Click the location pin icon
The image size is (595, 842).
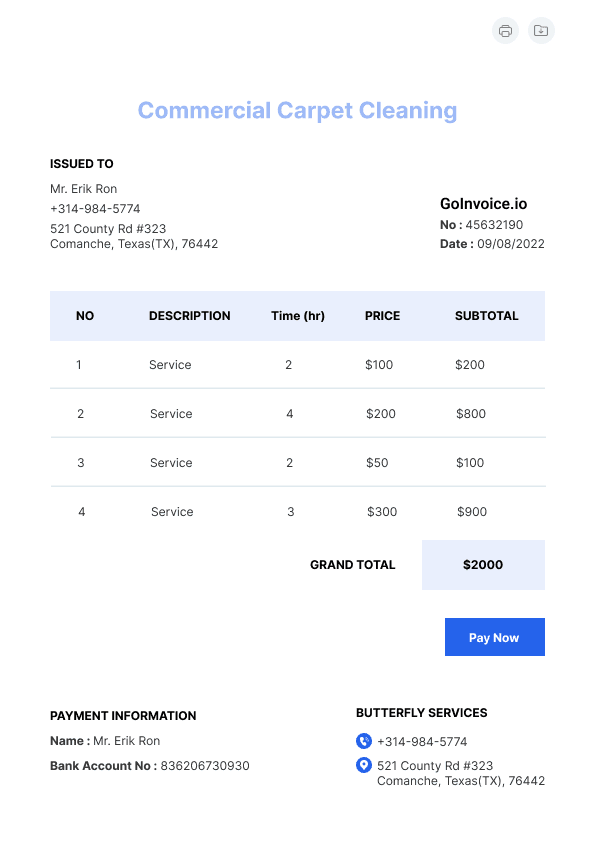[x=364, y=765]
